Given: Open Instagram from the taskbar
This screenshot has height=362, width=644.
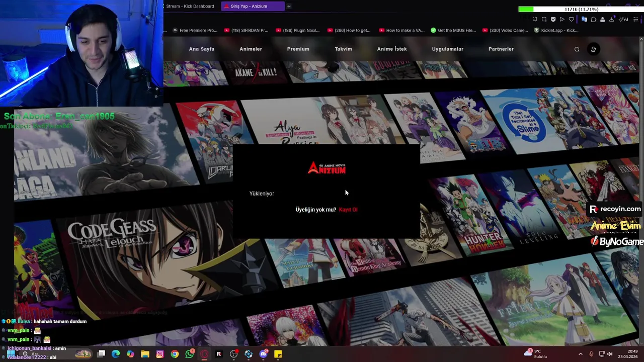Looking at the screenshot, I should (160, 354).
